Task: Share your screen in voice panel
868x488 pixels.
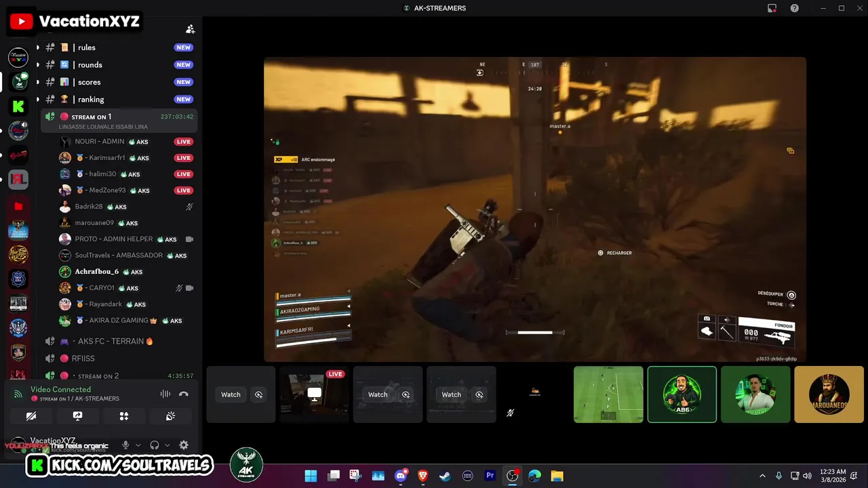Action: (x=77, y=416)
